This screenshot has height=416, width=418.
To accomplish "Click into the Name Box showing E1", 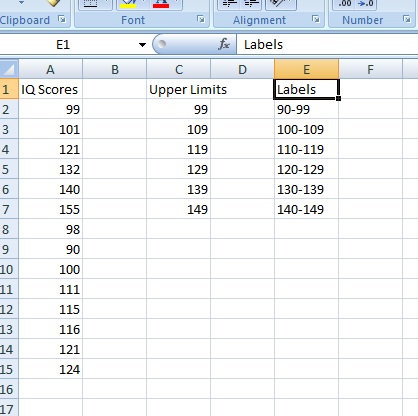I will (68, 44).
